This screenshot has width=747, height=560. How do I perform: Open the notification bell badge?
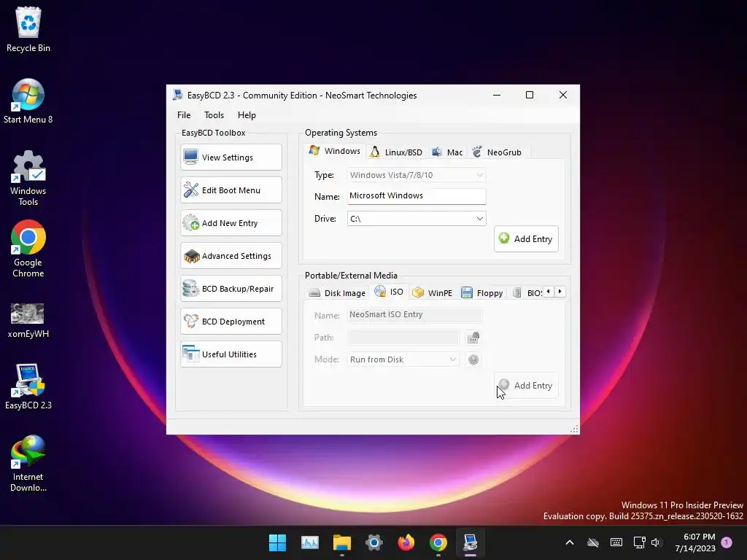(727, 542)
